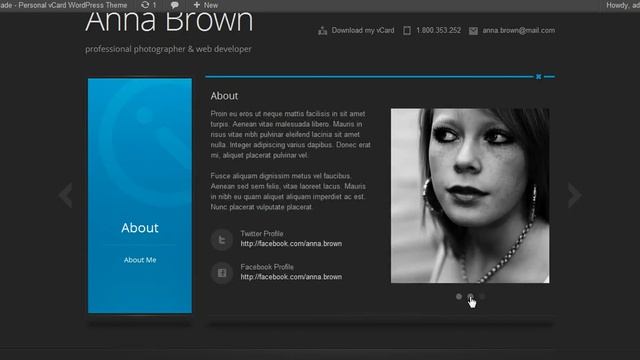Screen dimensions: 640x360
Task: Click the Personal vCard WordPress Theme site title
Action: pos(64,5)
